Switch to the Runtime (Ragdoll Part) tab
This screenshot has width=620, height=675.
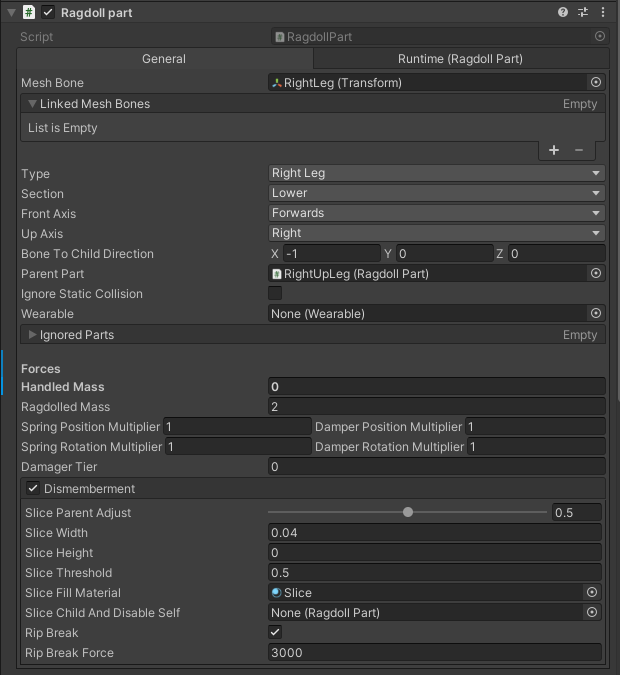pyautogui.click(x=461, y=59)
